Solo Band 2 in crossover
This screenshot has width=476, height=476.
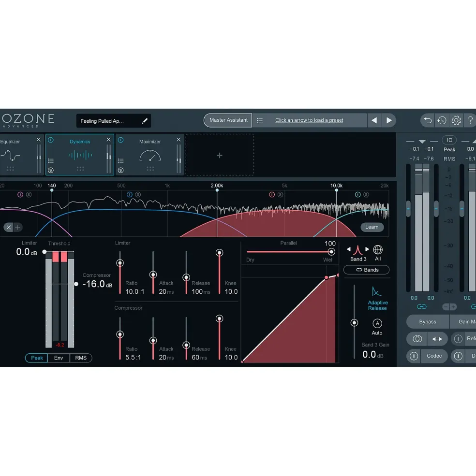point(138,195)
